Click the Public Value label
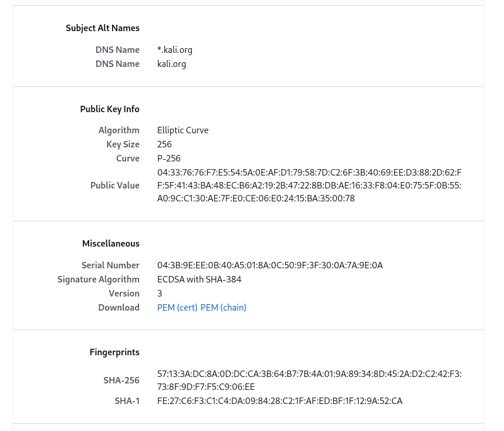Image resolution: width=504 pixels, height=431 pixels. point(115,186)
